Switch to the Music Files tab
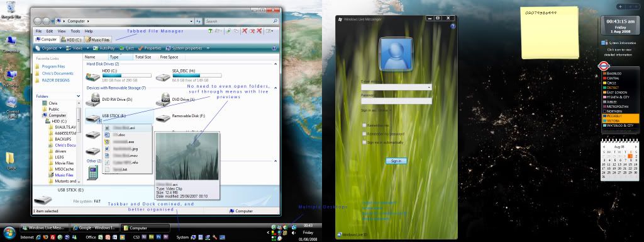 [97, 40]
